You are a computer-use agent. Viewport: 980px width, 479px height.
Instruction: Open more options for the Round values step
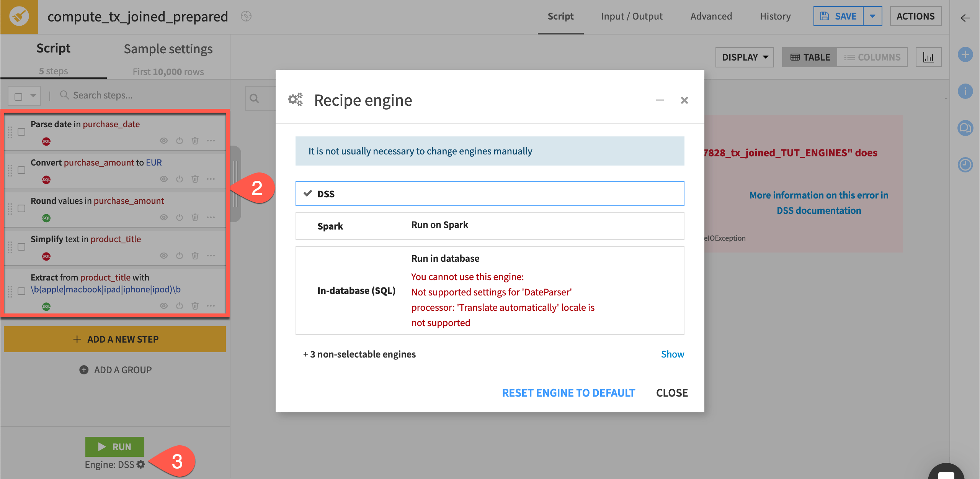[x=211, y=217]
